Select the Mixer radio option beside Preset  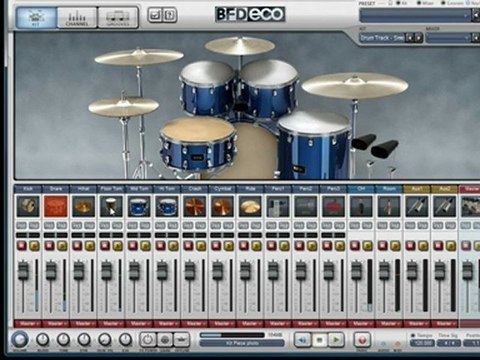coord(418,3)
